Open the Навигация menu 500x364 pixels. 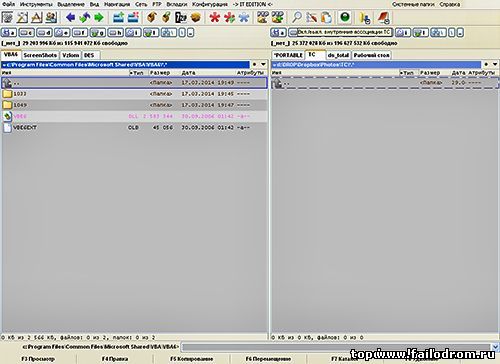point(117,4)
